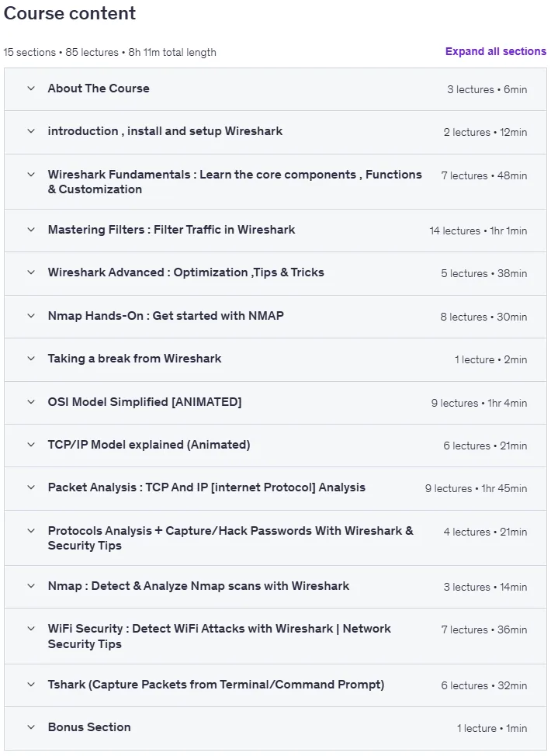Expand the Bonus Section chevron
The height and width of the screenshot is (756, 551).
[31, 727]
